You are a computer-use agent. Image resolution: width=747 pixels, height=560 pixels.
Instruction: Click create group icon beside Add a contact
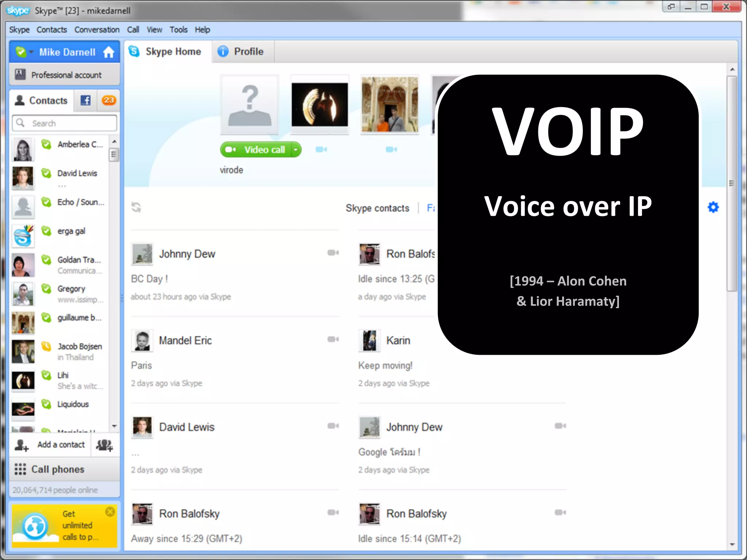[105, 445]
